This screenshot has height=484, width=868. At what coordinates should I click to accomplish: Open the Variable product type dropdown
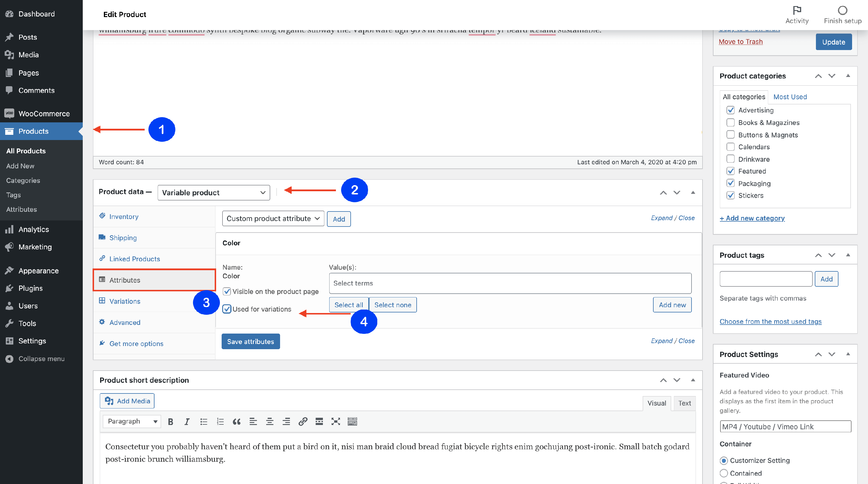click(x=214, y=193)
